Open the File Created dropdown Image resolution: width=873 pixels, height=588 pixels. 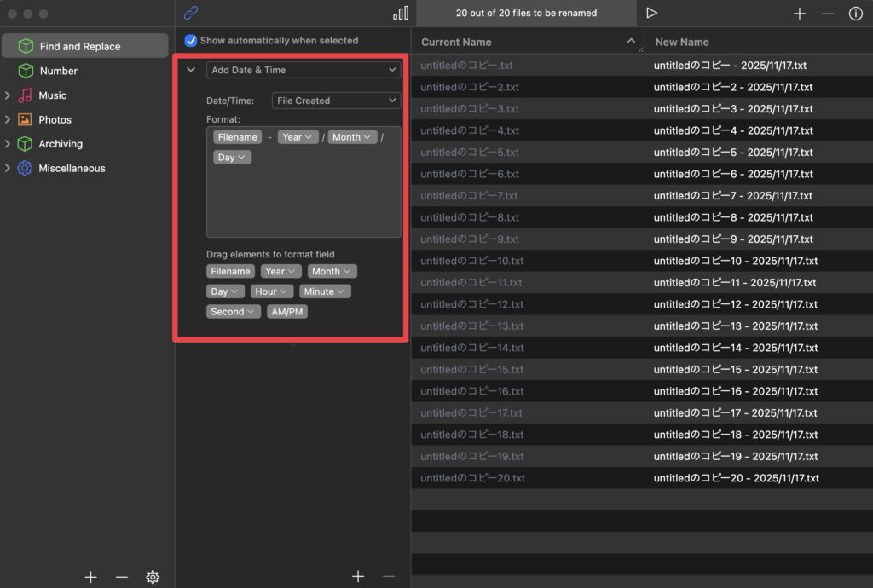click(x=335, y=101)
